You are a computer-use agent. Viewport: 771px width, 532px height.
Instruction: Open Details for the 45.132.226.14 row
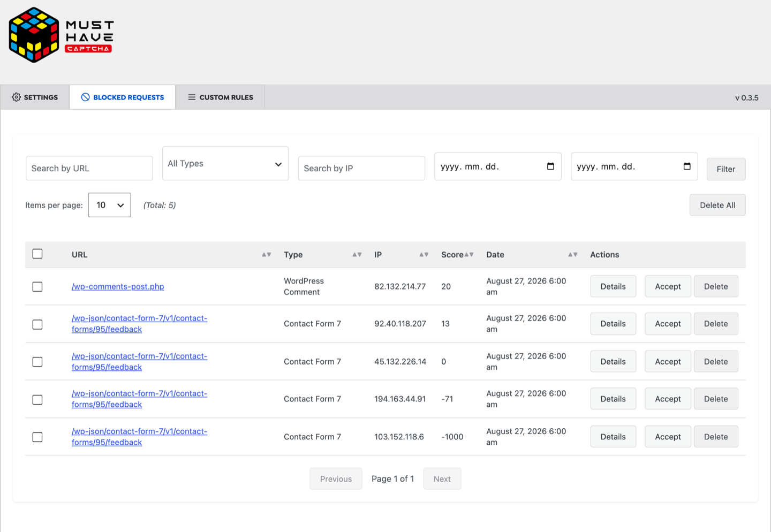click(x=613, y=361)
